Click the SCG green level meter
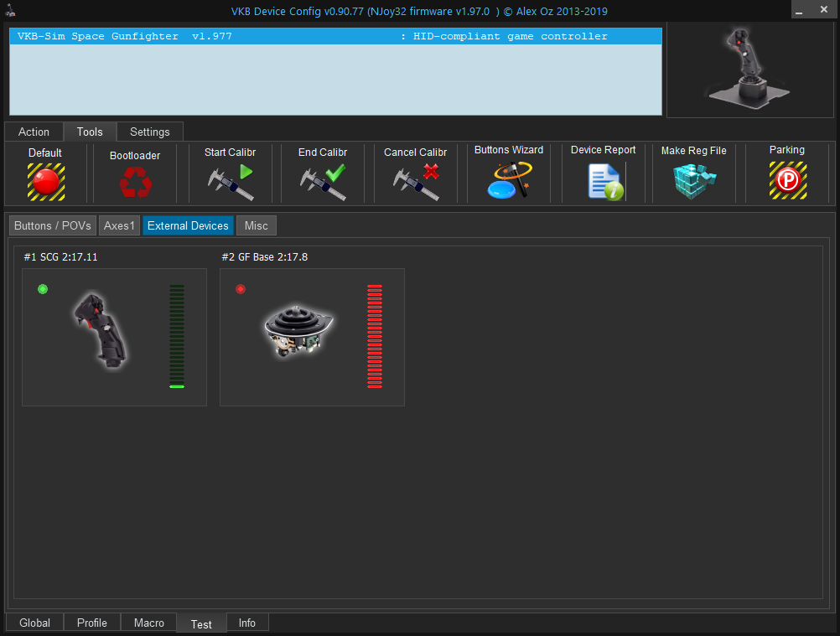 (177, 336)
